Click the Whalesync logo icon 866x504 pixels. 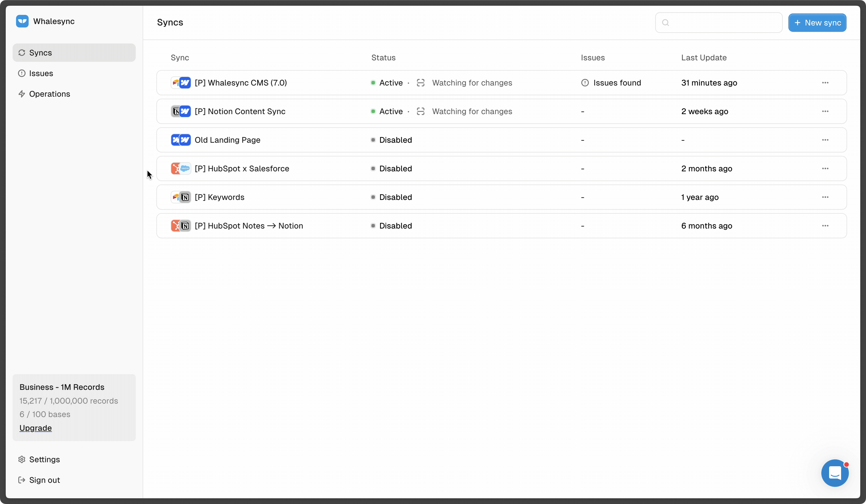pos(22,21)
